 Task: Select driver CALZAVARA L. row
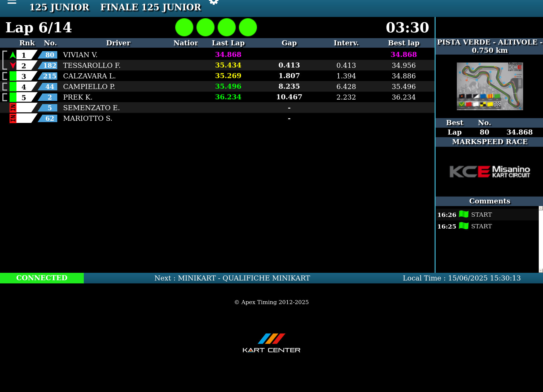[89, 76]
